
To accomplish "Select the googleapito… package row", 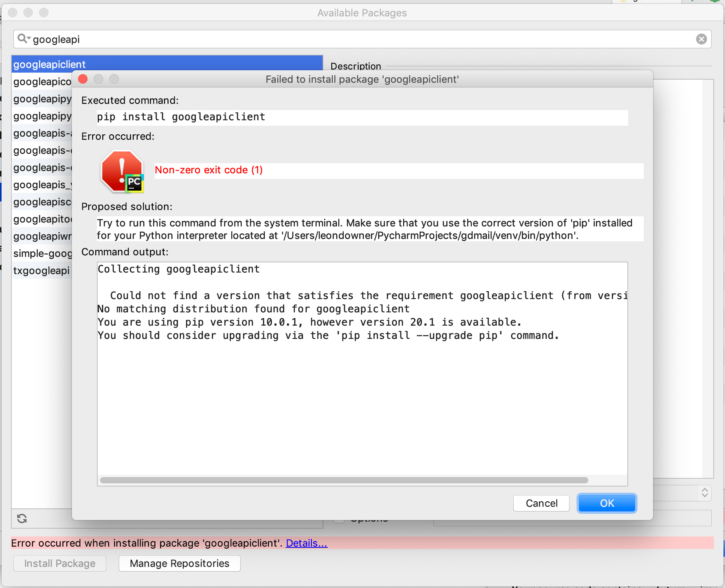I will point(42,219).
